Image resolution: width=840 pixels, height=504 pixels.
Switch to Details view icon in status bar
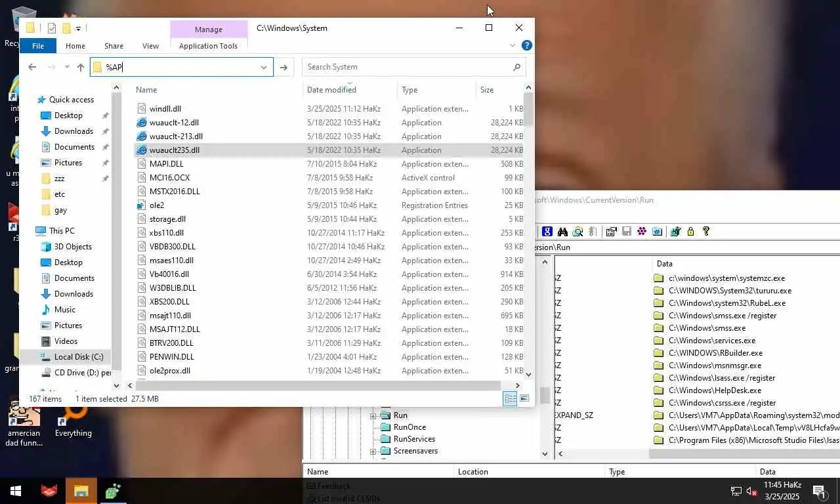pyautogui.click(x=510, y=398)
